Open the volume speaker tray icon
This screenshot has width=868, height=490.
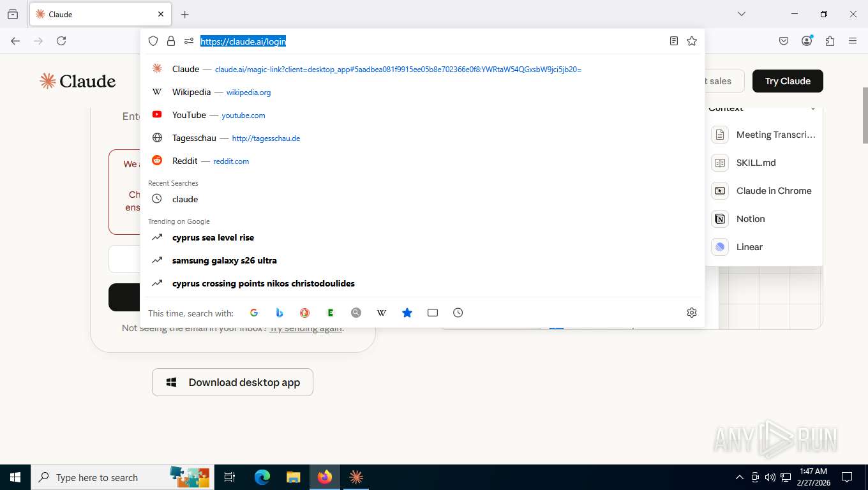pos(770,477)
